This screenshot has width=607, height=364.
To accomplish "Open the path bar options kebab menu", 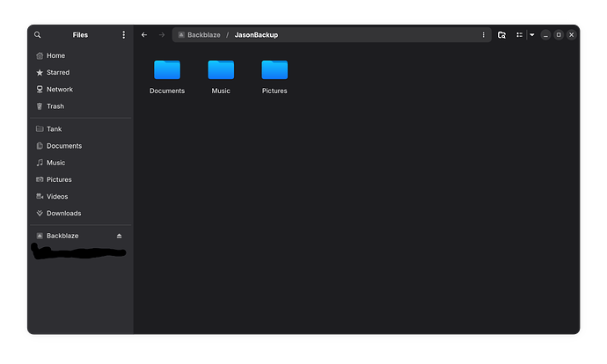I will [x=483, y=35].
